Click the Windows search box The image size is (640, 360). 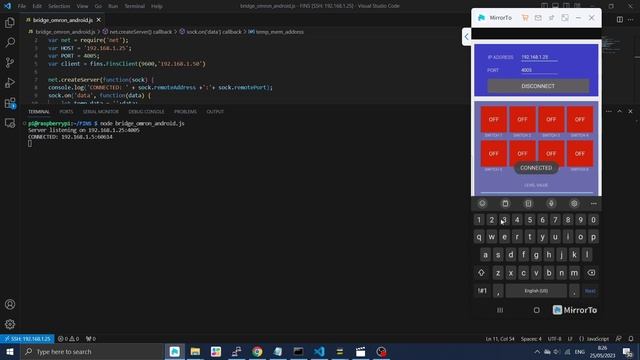pos(92,352)
